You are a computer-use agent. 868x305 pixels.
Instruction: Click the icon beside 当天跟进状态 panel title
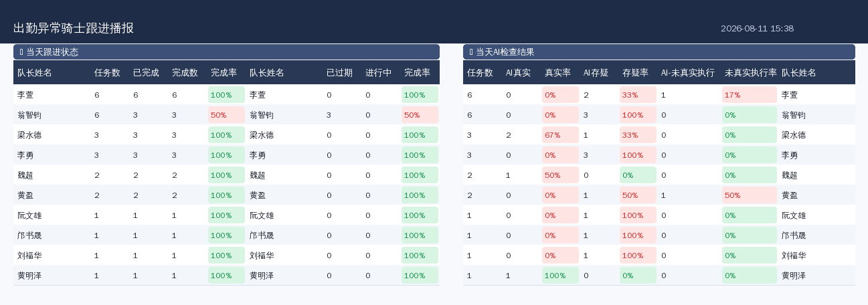pyautogui.click(x=21, y=52)
